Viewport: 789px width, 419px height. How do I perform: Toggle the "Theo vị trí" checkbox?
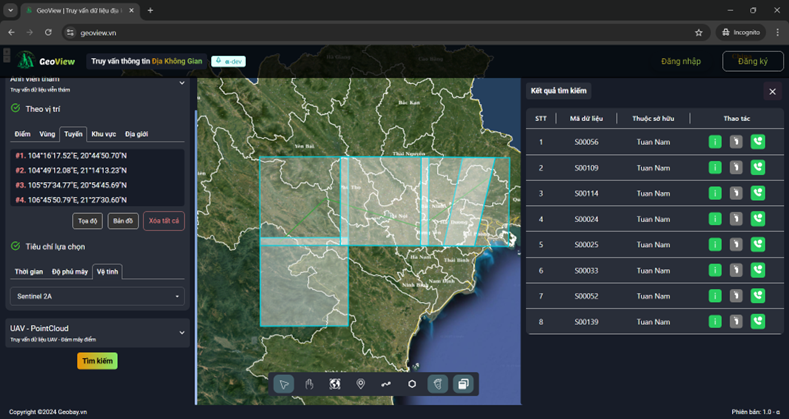(x=15, y=108)
